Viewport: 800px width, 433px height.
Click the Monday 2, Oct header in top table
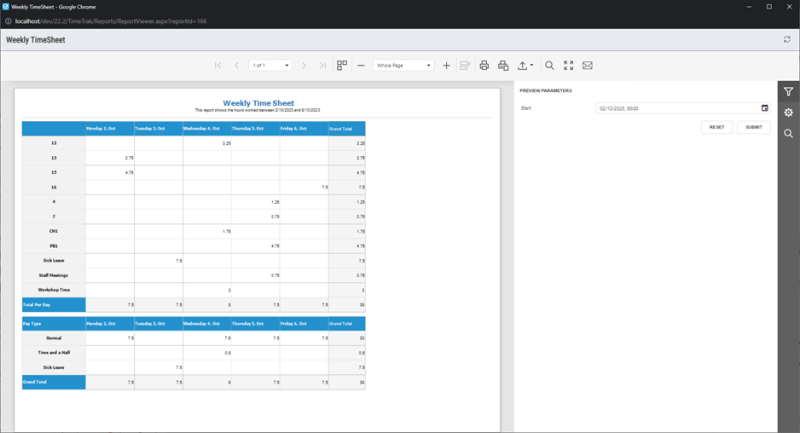[x=110, y=129]
